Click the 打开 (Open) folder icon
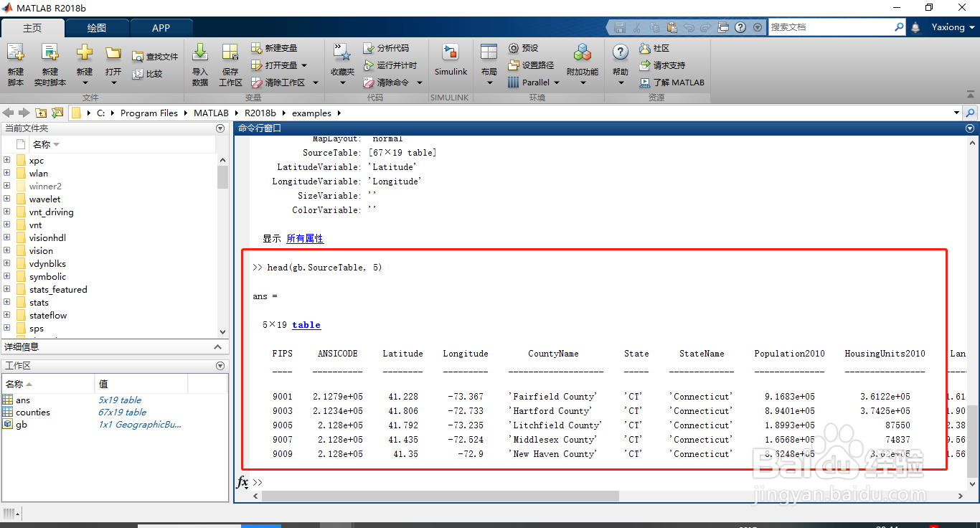This screenshot has width=980, height=528. [113, 53]
